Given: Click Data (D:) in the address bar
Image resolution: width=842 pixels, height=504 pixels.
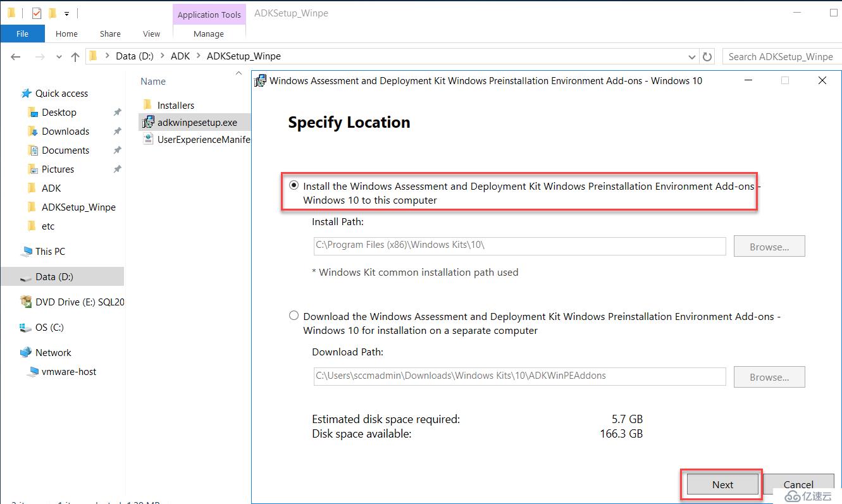Looking at the screenshot, I should coord(135,56).
